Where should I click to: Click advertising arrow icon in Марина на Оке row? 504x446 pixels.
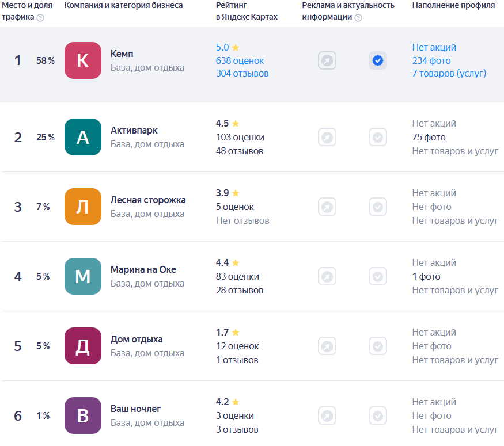[327, 276]
